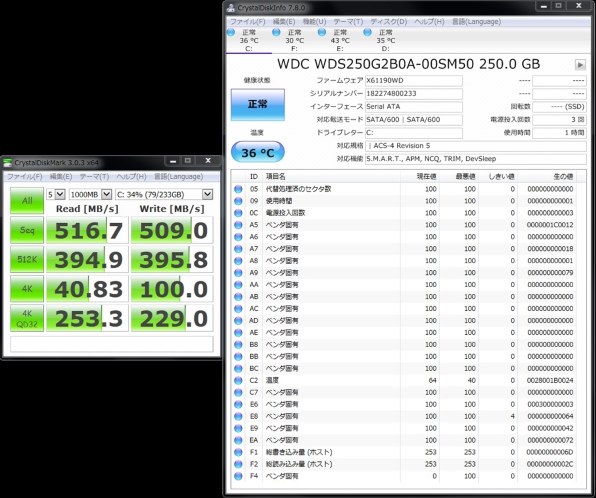The height and width of the screenshot is (498, 596).
Task: Open 編集(E) menu in CrystalDiskInfo
Action: tap(284, 22)
